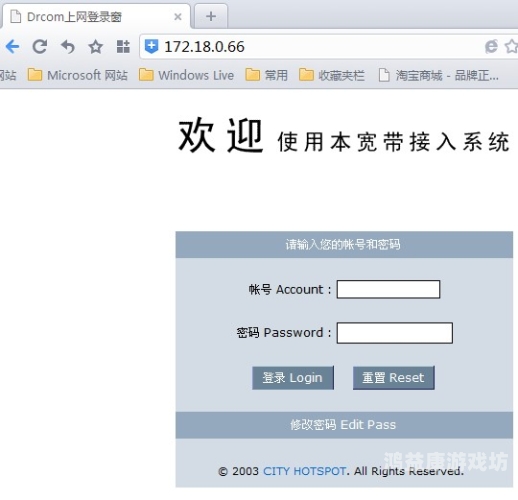Screen dimensions: 518x500
Task: Click the star favorites icon in toolbar
Action: [x=96, y=47]
